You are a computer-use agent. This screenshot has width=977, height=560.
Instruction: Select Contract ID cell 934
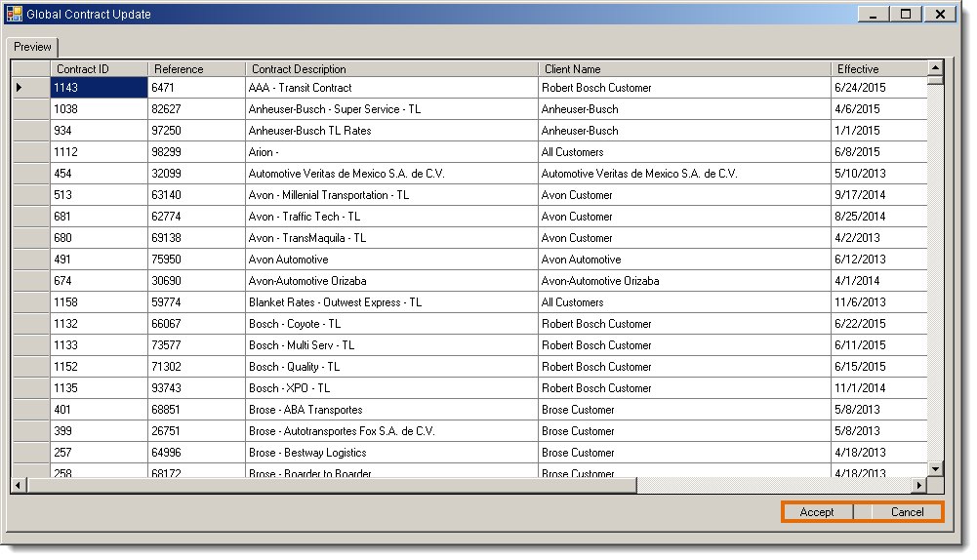(100, 130)
